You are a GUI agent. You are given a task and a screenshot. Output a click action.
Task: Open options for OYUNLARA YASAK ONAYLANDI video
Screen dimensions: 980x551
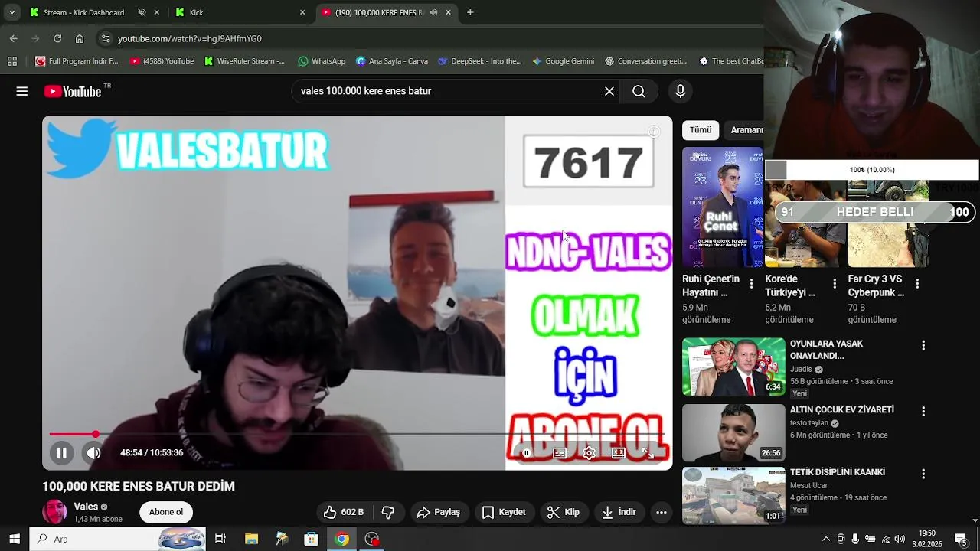(x=923, y=346)
